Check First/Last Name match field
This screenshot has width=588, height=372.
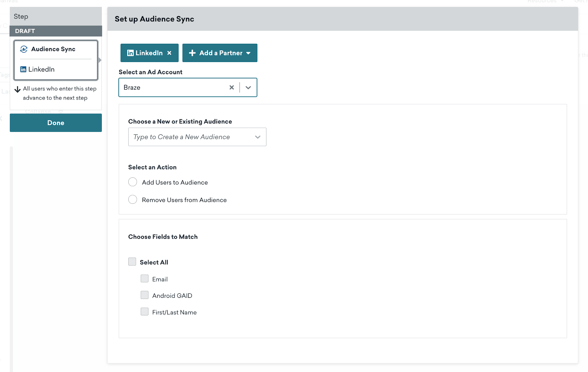tap(144, 312)
